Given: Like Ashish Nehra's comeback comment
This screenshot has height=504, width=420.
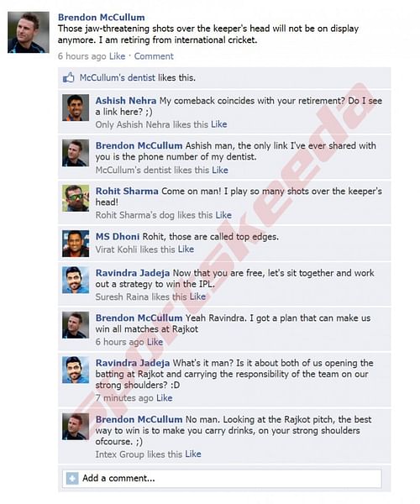Looking at the screenshot, I should (x=219, y=124).
